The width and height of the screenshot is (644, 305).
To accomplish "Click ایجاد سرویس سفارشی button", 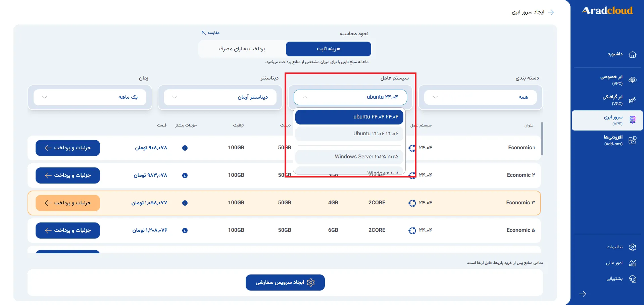I will click(285, 283).
